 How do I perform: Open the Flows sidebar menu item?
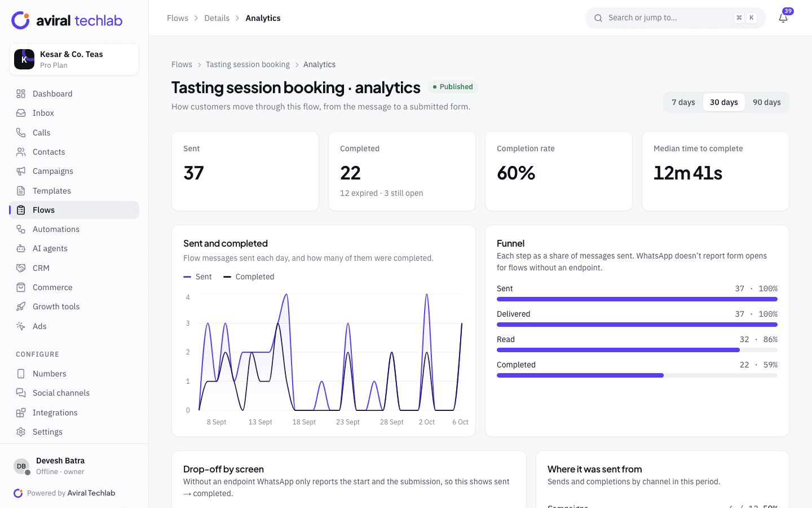pyautogui.click(x=74, y=210)
